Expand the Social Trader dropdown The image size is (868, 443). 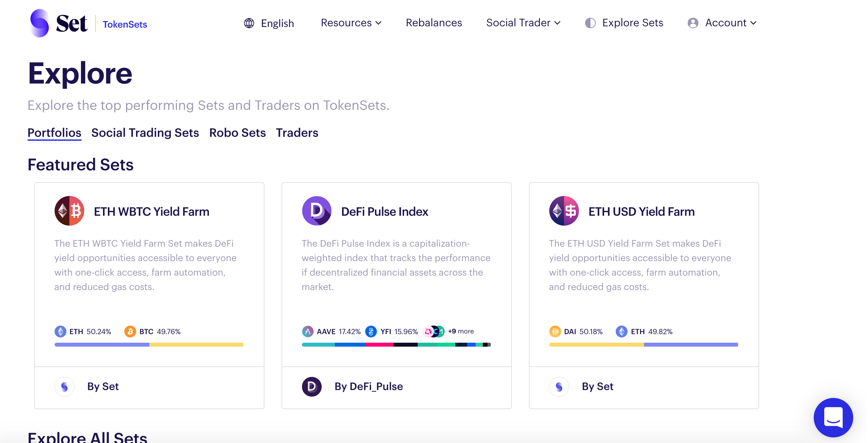(x=523, y=23)
